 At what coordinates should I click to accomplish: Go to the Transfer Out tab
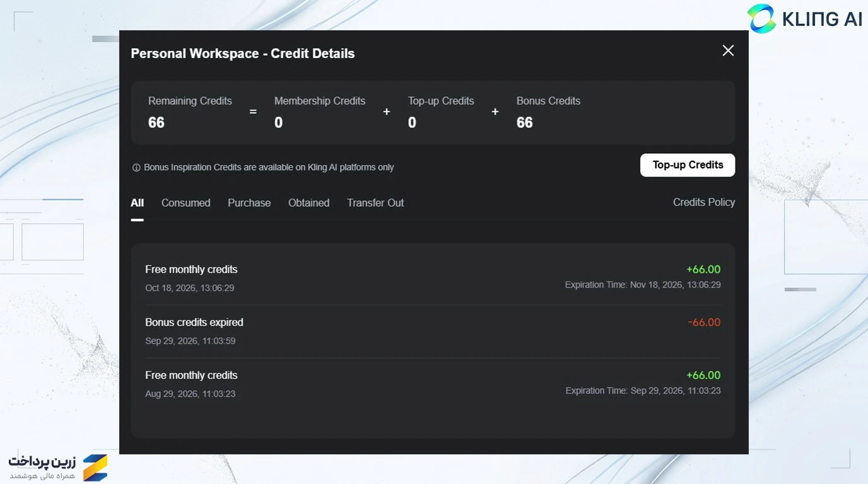point(375,203)
